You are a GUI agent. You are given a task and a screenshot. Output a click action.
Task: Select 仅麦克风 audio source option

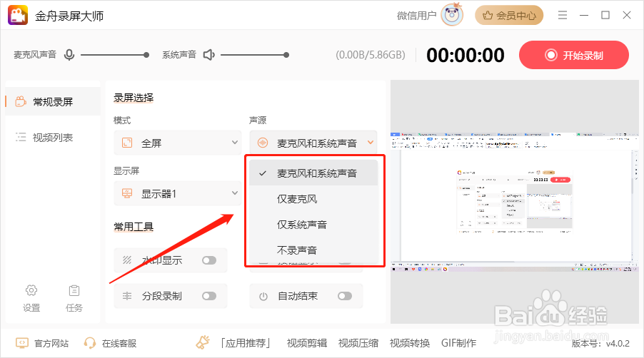tap(313, 199)
